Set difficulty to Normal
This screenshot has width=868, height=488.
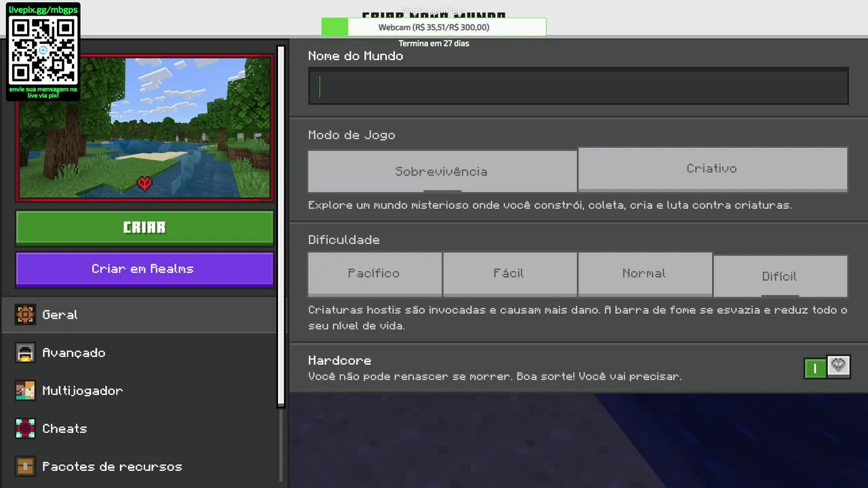(644, 274)
